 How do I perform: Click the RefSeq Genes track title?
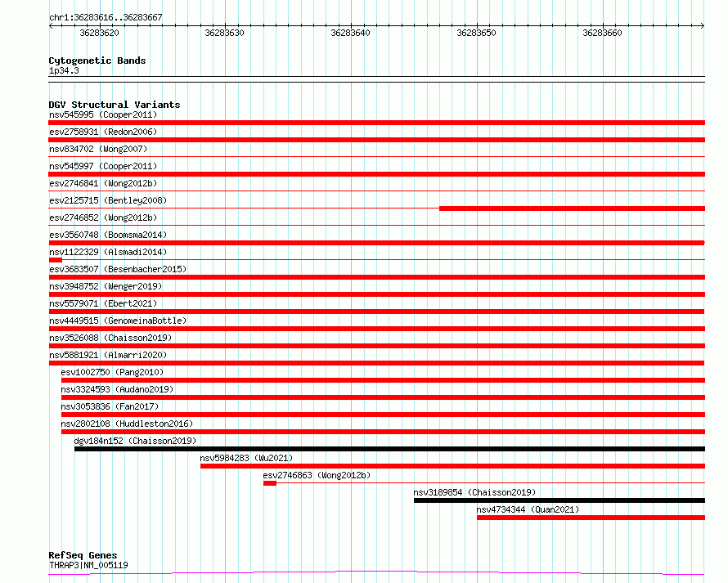[83, 555]
